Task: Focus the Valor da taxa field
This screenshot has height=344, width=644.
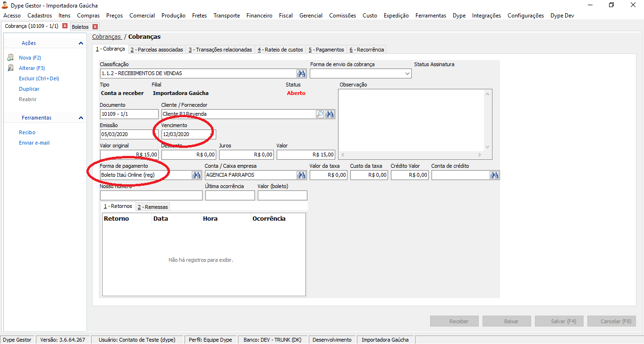Action: [x=329, y=175]
